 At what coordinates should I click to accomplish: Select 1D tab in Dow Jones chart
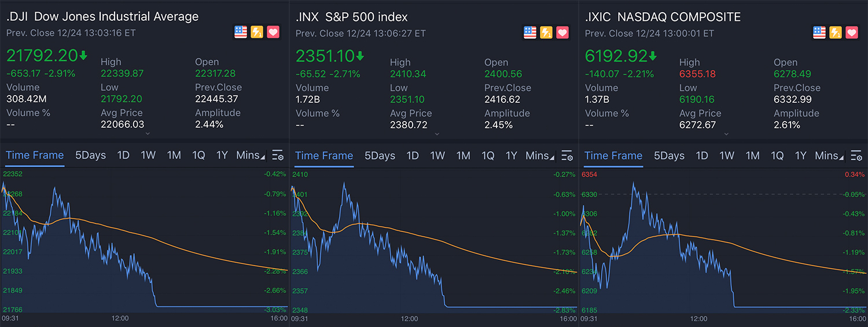123,155
